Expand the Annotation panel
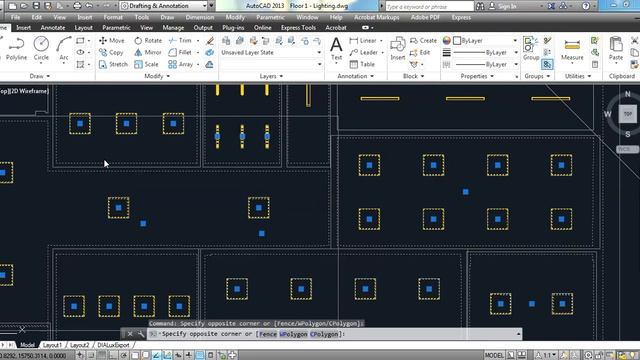Viewport: 640px width, 360px height. [x=355, y=76]
